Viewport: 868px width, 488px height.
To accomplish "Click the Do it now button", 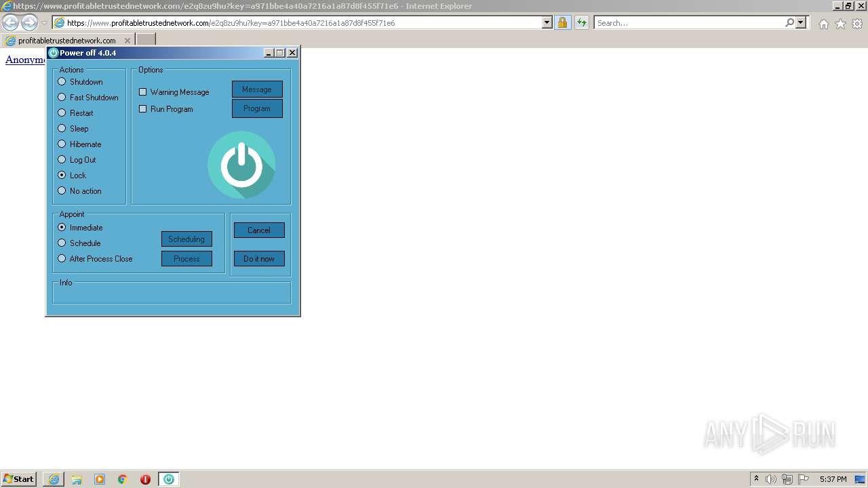I will pos(259,259).
